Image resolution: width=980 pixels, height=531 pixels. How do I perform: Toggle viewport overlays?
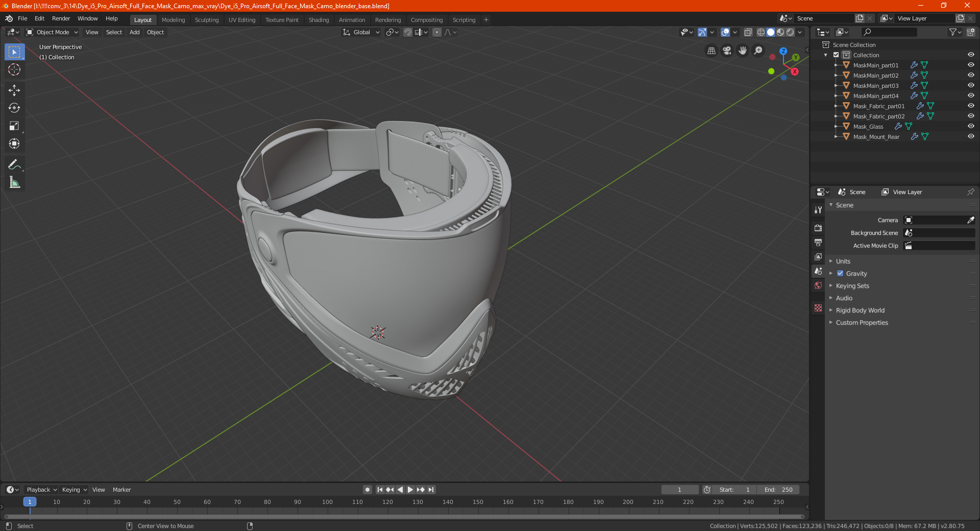coord(725,32)
